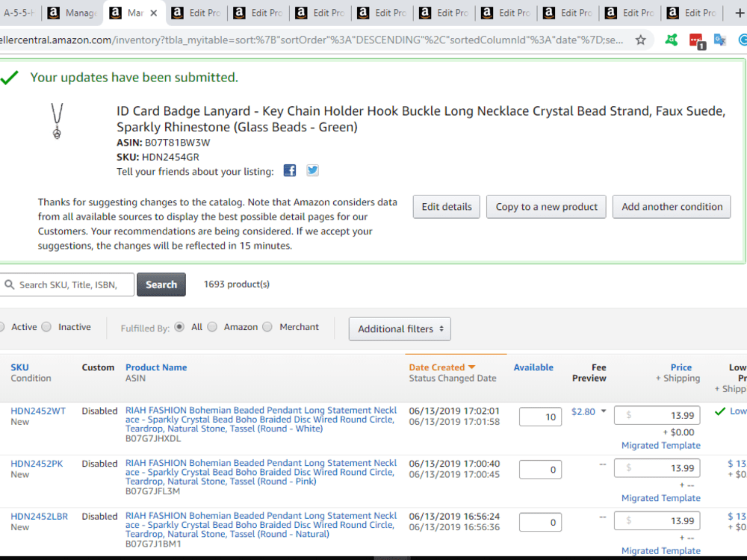Select Fulfilled By All option
The height and width of the screenshot is (560, 747).
[179, 327]
